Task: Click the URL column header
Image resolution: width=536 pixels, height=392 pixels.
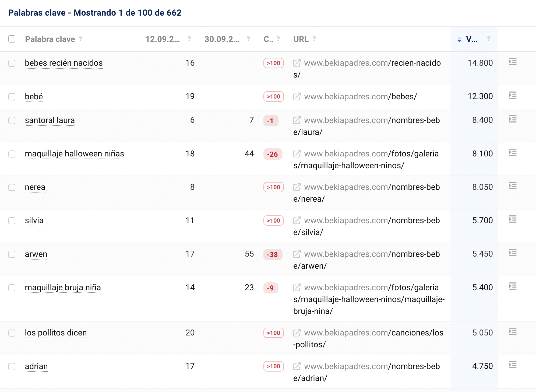Action: tap(301, 39)
